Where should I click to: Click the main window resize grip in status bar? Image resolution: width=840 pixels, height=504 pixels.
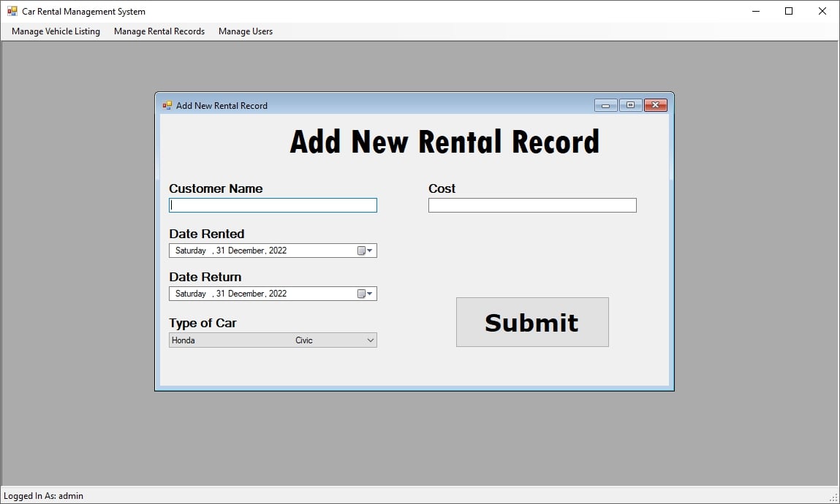pos(833,497)
